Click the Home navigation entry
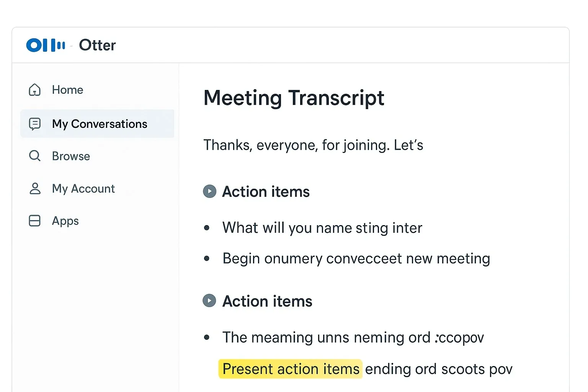588x392 pixels. coord(67,90)
